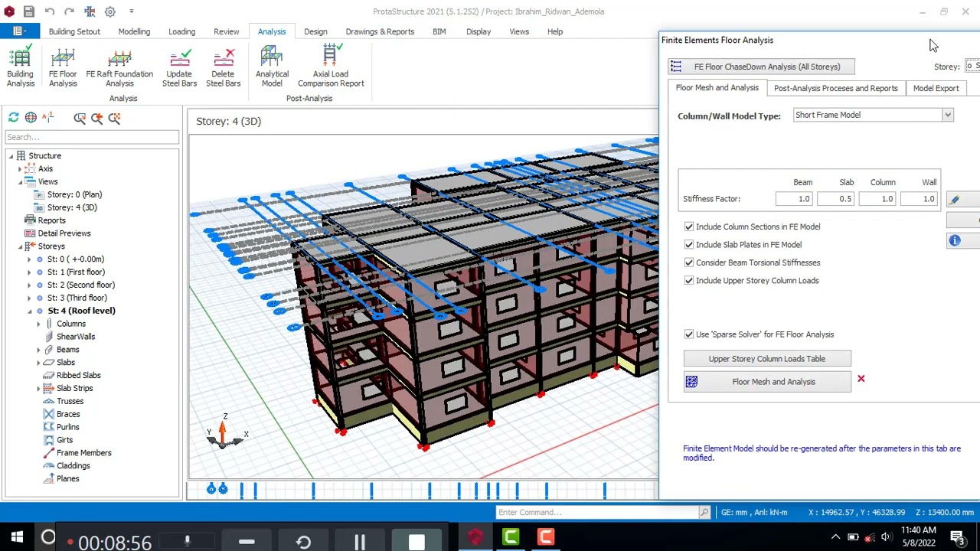Toggle Consider Beam Torsional Stiffnesses checkbox
This screenshot has height=551, width=980.
[689, 262]
